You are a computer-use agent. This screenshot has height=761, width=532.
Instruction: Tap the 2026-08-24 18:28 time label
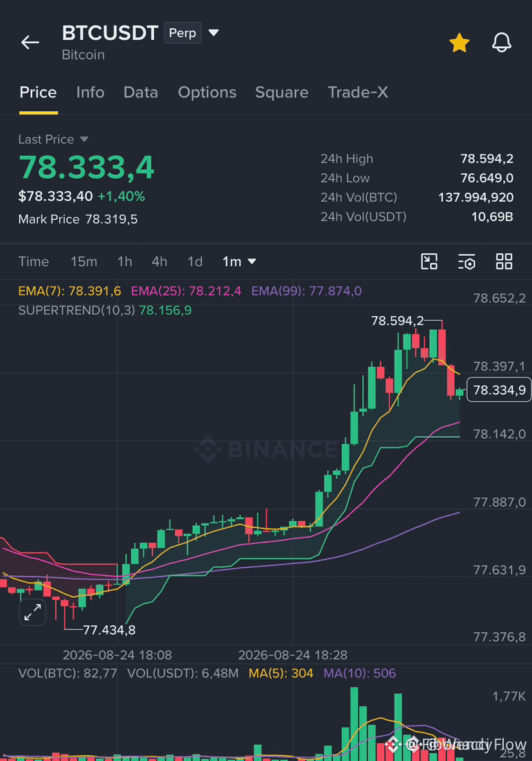pyautogui.click(x=293, y=655)
